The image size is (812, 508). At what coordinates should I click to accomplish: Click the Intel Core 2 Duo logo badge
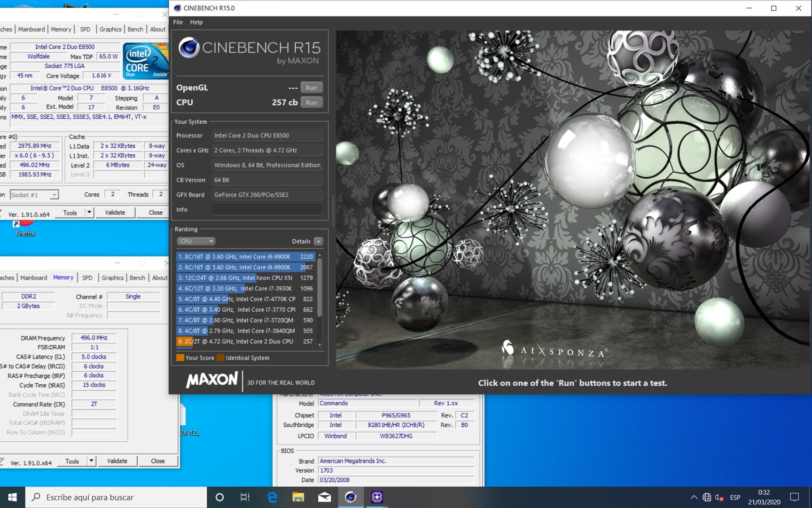click(x=146, y=61)
